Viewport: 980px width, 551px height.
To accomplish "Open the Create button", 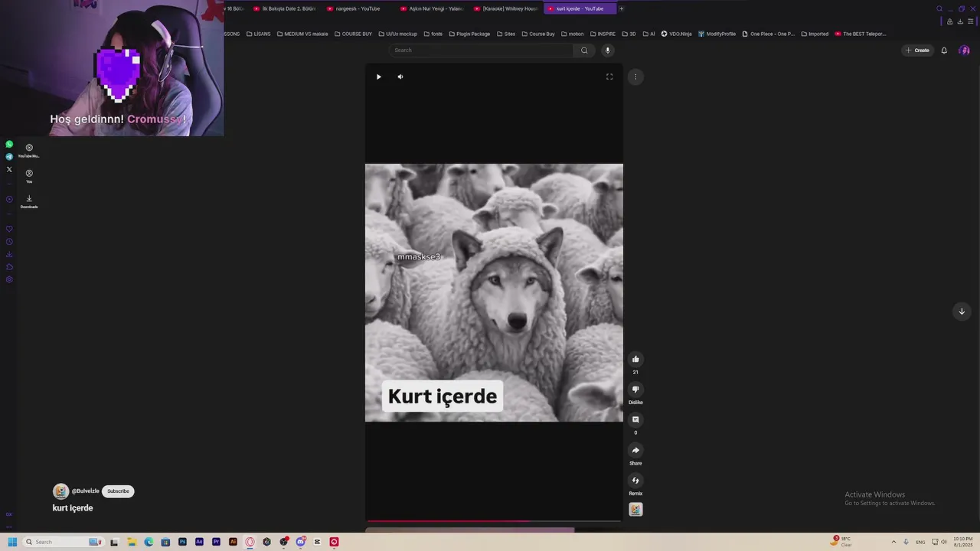I will (x=917, y=51).
